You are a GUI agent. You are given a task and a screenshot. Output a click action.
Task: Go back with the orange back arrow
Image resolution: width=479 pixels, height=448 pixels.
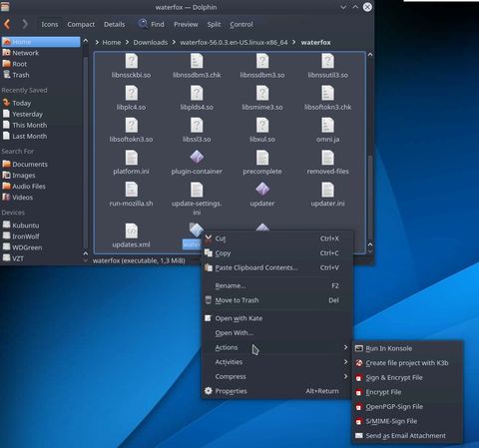[7, 24]
